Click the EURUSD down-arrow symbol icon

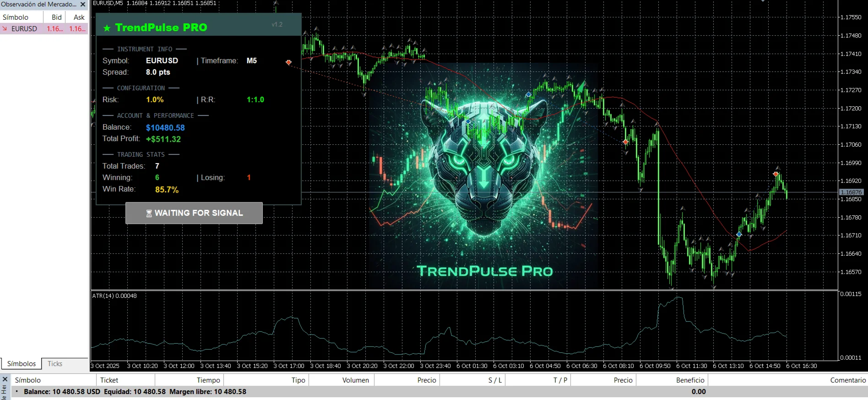point(5,28)
